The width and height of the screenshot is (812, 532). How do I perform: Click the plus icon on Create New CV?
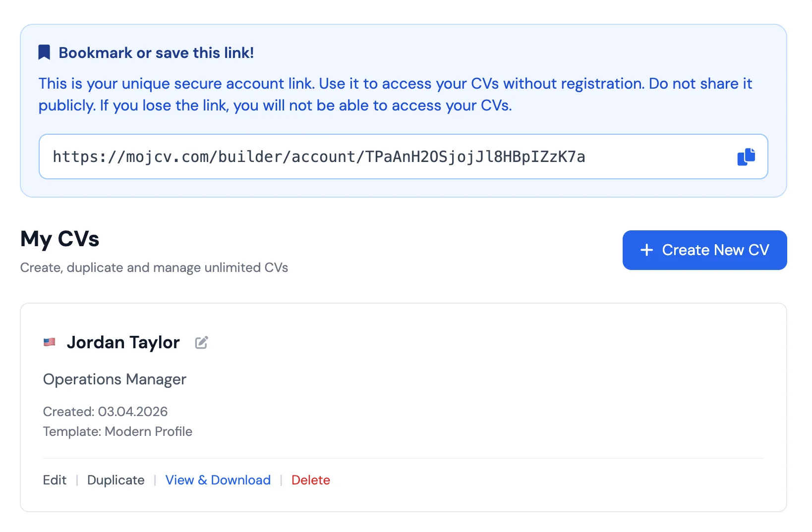646,250
